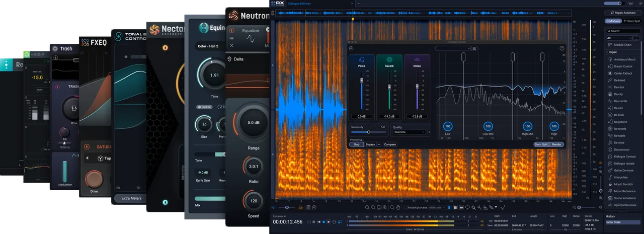Screen dimensions: 644x234
Task: Open Dialogue Isolate help question mark
Action: [x=562, y=48]
